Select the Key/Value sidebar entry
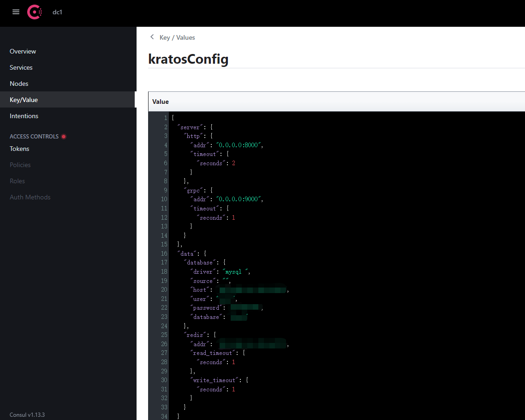The width and height of the screenshot is (525, 420). (x=24, y=100)
